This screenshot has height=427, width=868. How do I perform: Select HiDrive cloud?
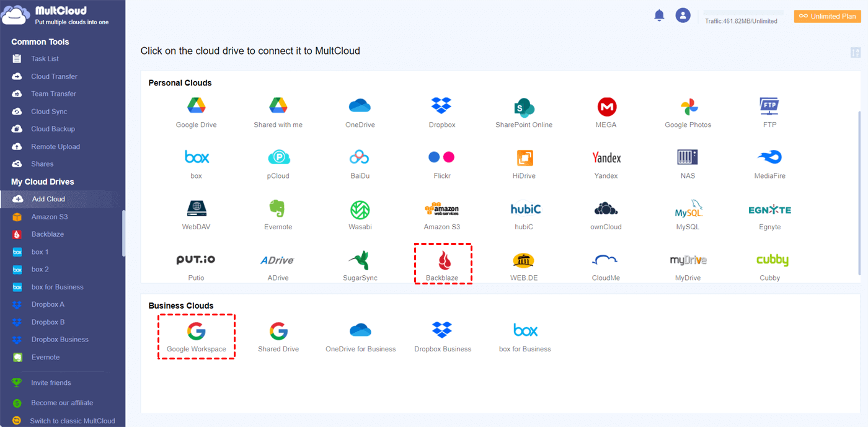[524, 164]
